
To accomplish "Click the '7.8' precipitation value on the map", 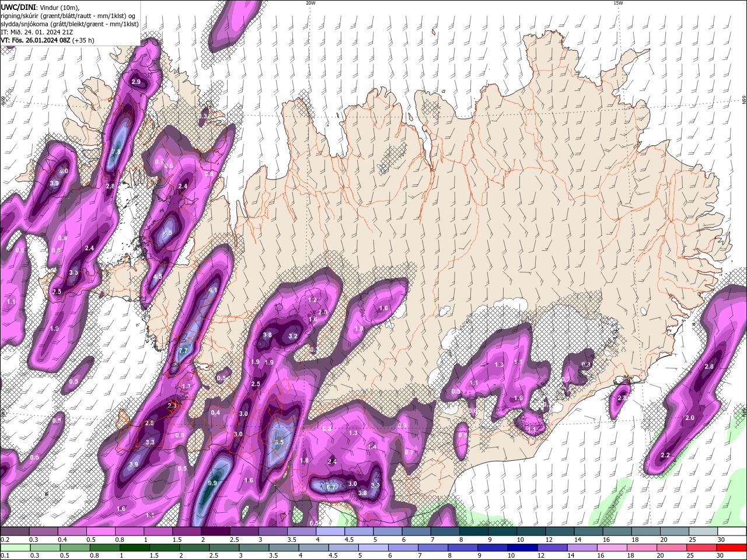I will (116, 152).
